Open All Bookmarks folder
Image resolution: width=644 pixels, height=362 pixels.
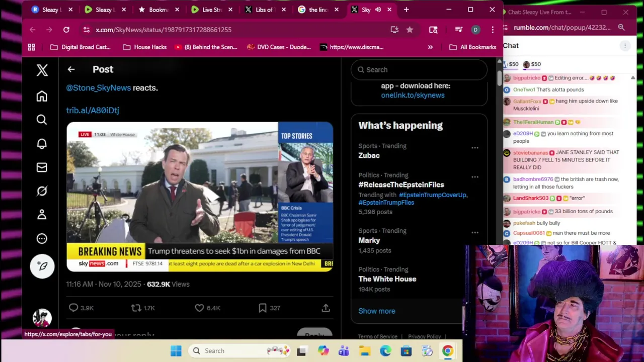coord(472,47)
